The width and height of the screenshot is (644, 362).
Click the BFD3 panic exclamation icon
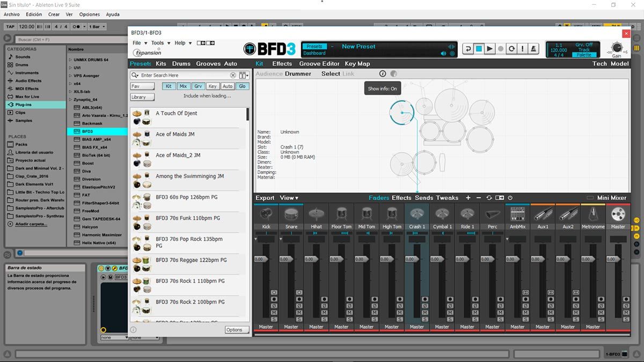pyautogui.click(x=523, y=49)
